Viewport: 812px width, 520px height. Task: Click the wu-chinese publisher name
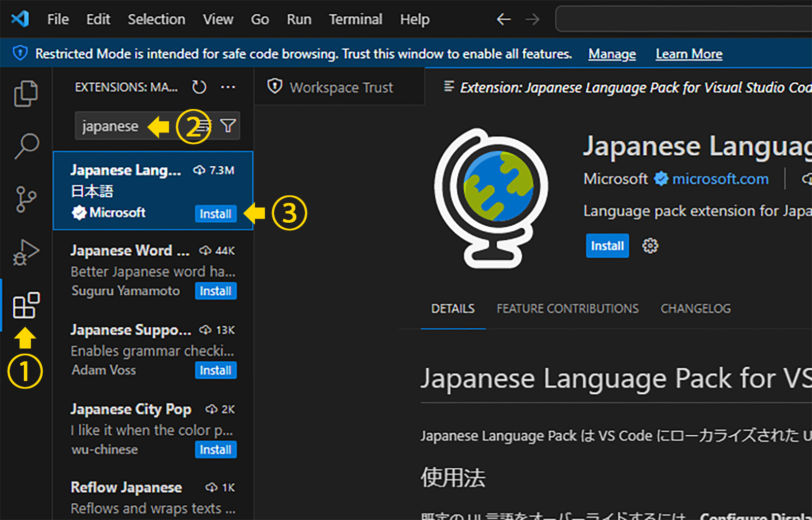pos(105,449)
